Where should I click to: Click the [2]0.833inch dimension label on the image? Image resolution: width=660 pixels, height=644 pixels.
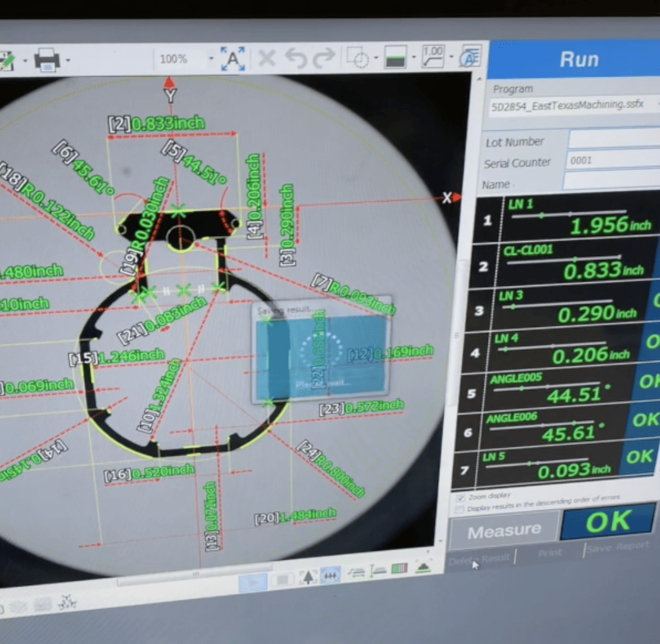(x=157, y=123)
